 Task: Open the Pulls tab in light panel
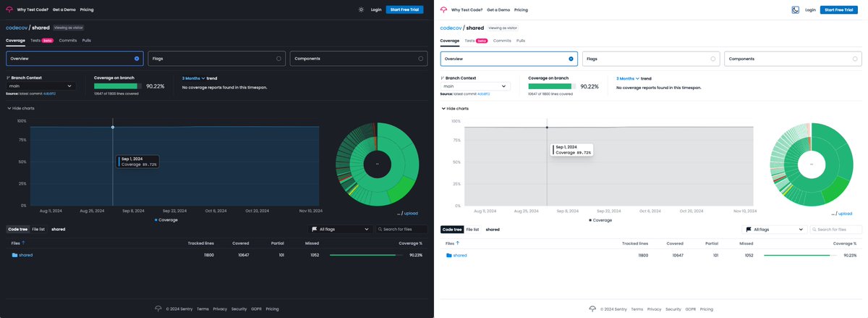pos(521,41)
